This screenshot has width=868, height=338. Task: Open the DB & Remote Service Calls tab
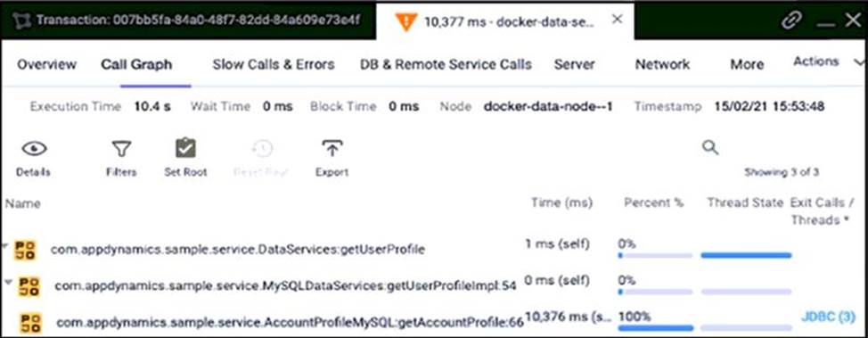pyautogui.click(x=446, y=64)
